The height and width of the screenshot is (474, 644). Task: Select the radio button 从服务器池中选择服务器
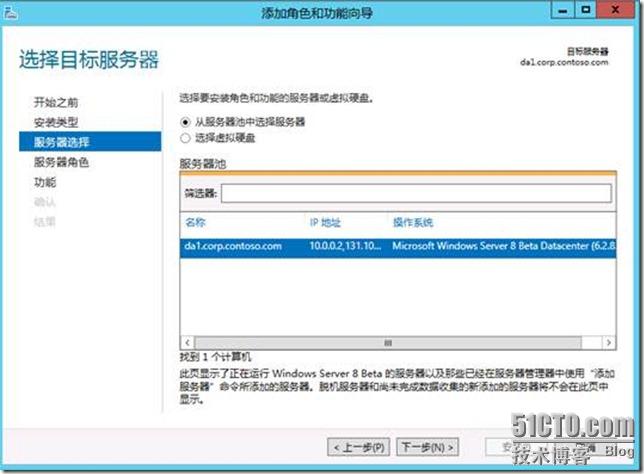185,122
